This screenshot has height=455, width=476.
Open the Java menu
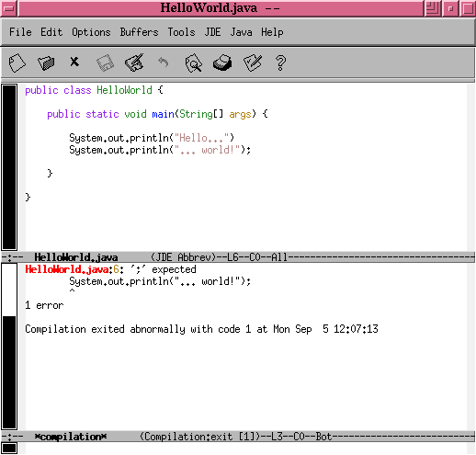click(241, 32)
